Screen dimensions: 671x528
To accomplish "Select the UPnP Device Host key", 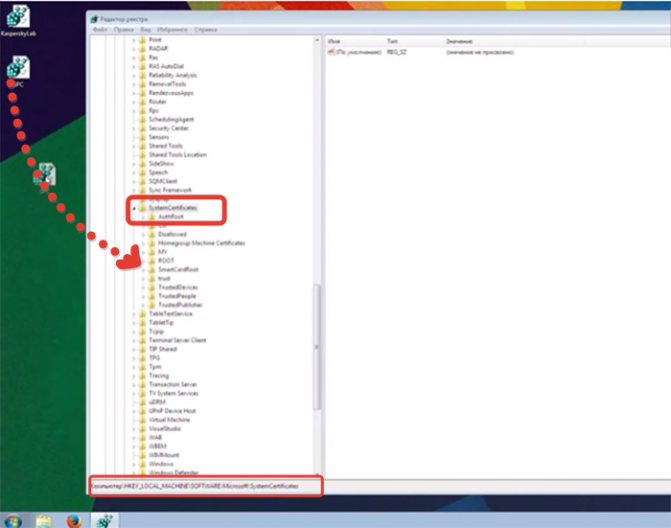I will click(172, 411).
